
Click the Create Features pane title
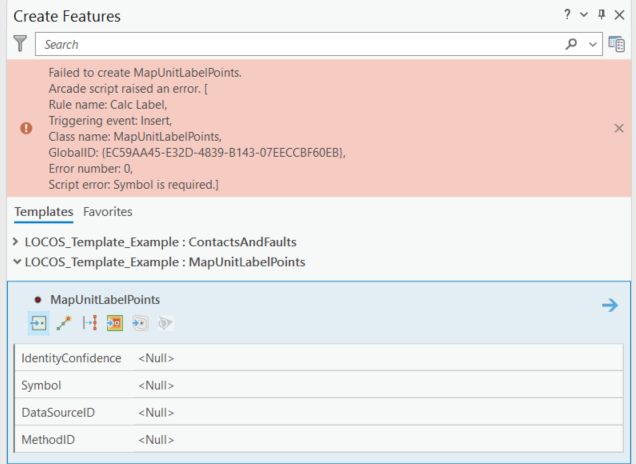(67, 16)
